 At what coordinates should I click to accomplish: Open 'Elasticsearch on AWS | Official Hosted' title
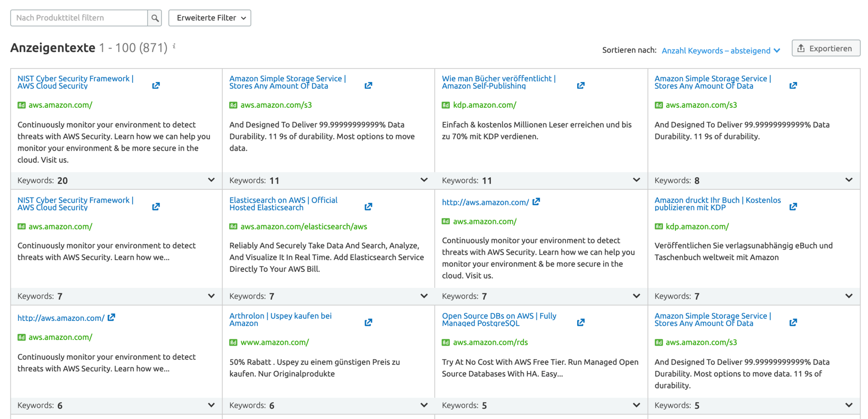(x=283, y=204)
